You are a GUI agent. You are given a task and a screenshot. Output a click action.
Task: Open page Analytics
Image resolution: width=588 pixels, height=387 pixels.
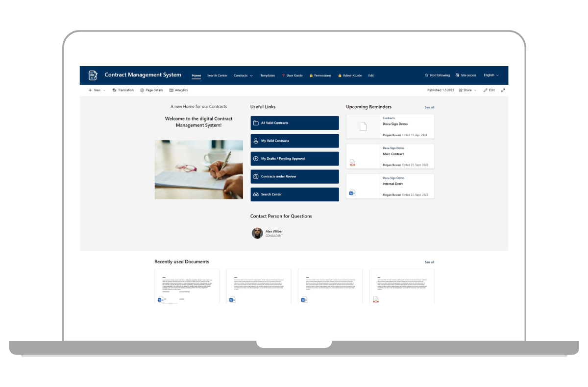[178, 90]
